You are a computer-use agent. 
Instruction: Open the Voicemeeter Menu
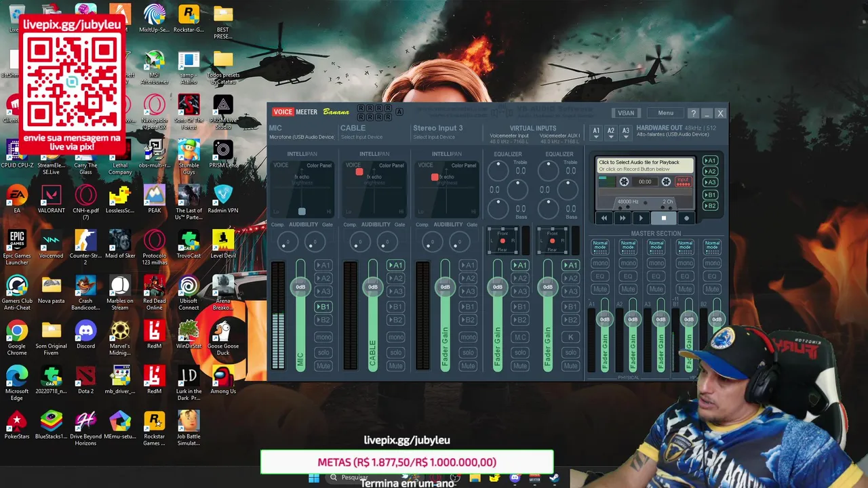pos(665,113)
